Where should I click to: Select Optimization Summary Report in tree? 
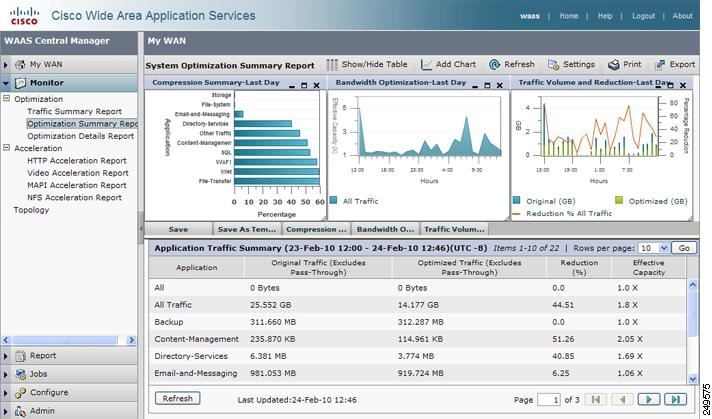click(82, 123)
